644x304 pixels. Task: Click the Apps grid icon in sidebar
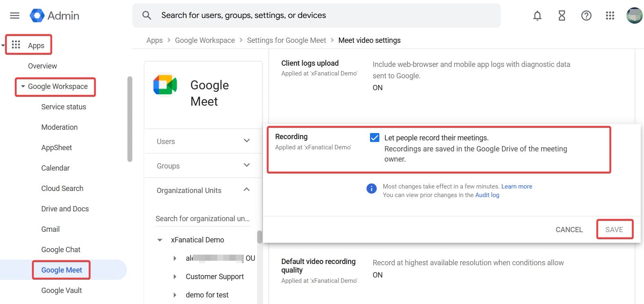point(16,44)
